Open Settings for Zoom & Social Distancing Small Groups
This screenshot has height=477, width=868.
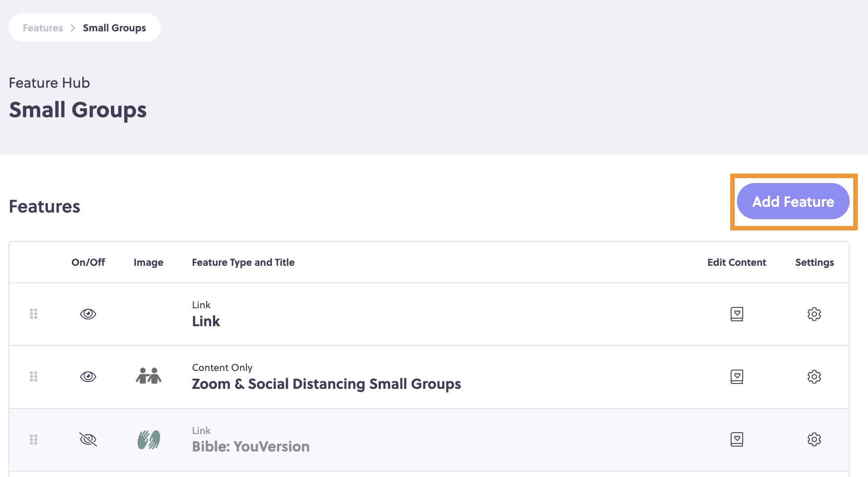814,377
